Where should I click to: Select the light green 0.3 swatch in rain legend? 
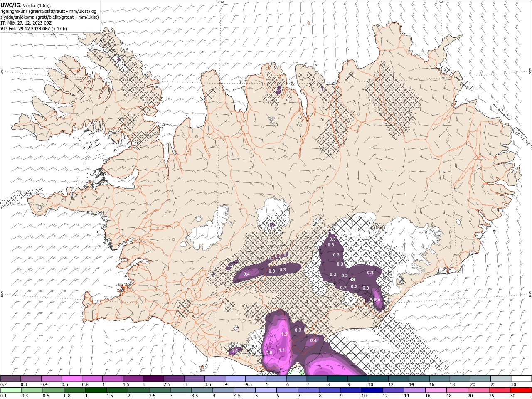(x=32, y=390)
